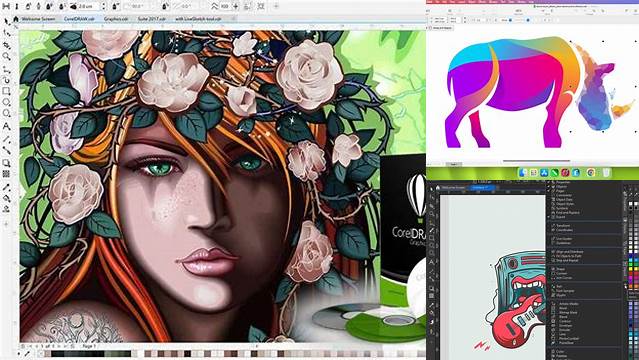Click the eyedropper icon left of bottom palette
Image resolution: width=639 pixels, height=360 pixels.
[27, 354]
